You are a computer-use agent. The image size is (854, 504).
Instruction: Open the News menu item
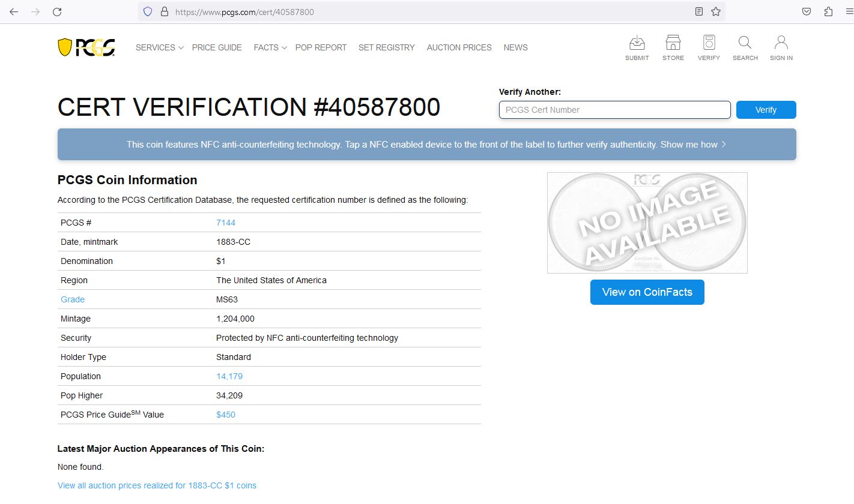pos(516,47)
